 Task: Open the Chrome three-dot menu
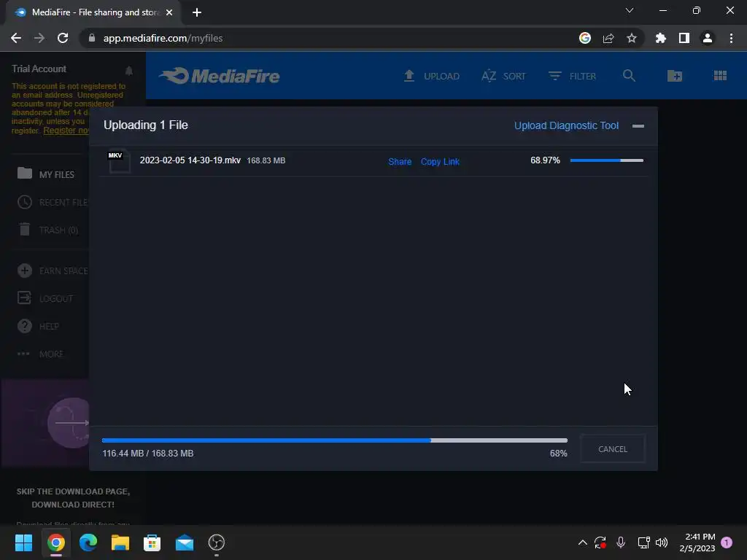(731, 38)
